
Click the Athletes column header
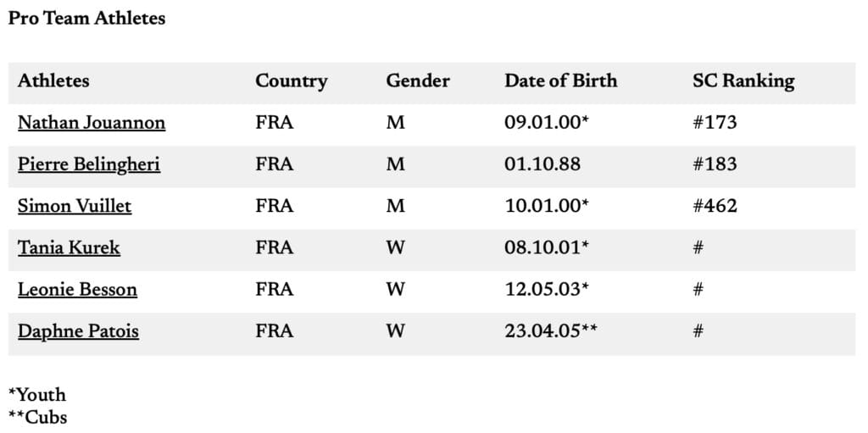coord(53,80)
